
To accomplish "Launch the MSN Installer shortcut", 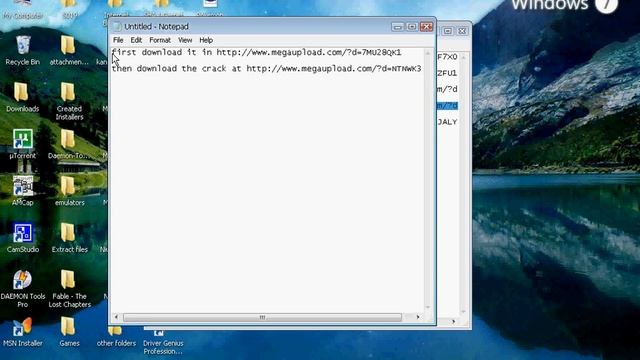I will tap(22, 331).
